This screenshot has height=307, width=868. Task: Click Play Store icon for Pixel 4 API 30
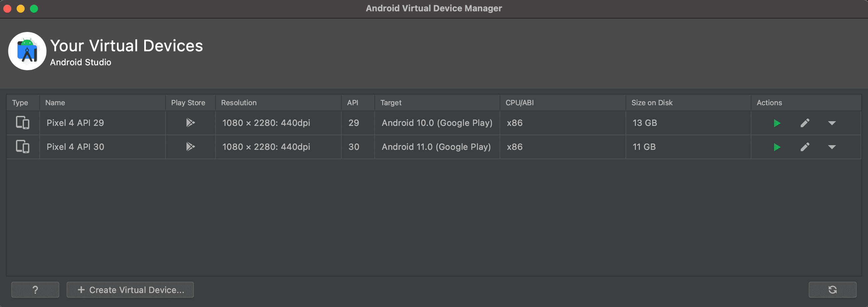coord(191,147)
